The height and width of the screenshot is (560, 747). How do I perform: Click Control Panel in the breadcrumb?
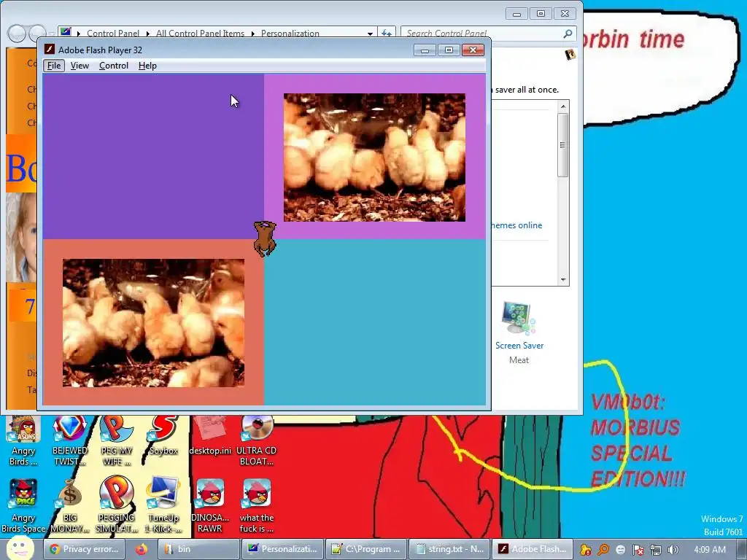click(113, 34)
